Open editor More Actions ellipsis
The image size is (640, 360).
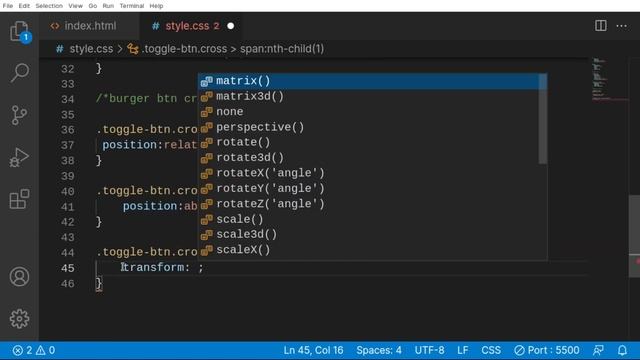click(x=621, y=26)
